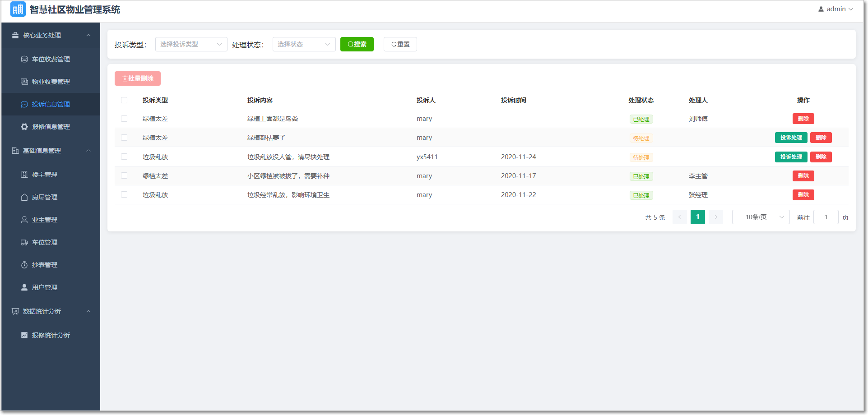Click the solid user icon beside 用户管理
868x415 pixels.
point(24,287)
